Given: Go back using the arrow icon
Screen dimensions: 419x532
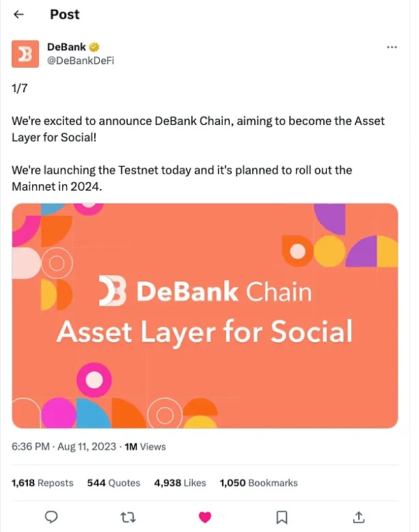Looking at the screenshot, I should 19,14.
